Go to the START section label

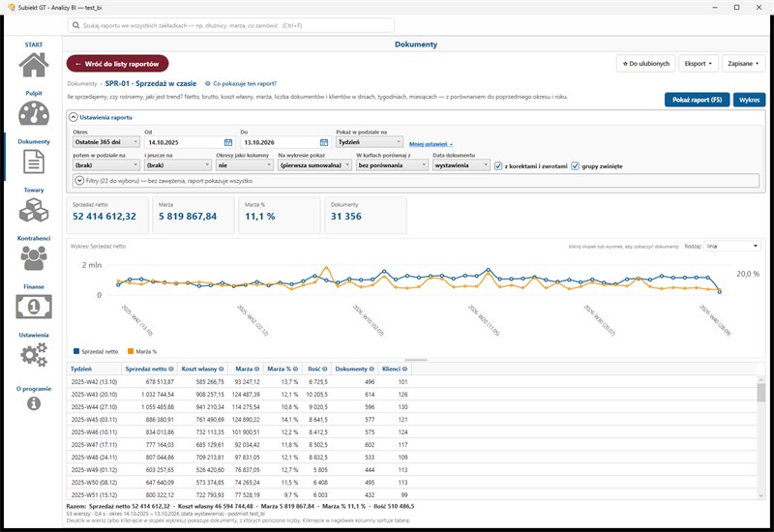tap(34, 44)
